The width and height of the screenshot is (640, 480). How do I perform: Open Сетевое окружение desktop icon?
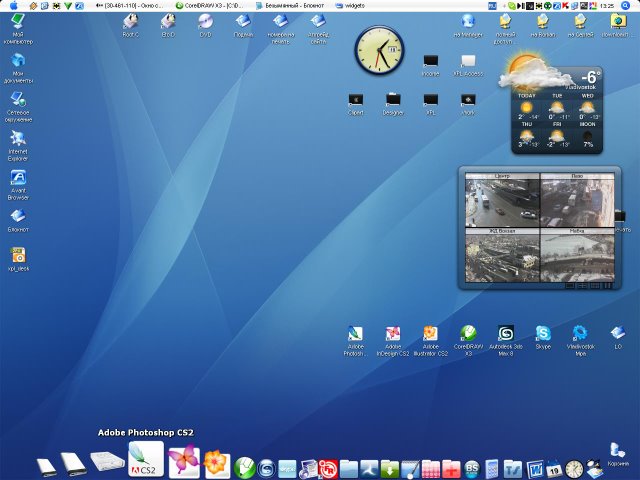[18, 107]
